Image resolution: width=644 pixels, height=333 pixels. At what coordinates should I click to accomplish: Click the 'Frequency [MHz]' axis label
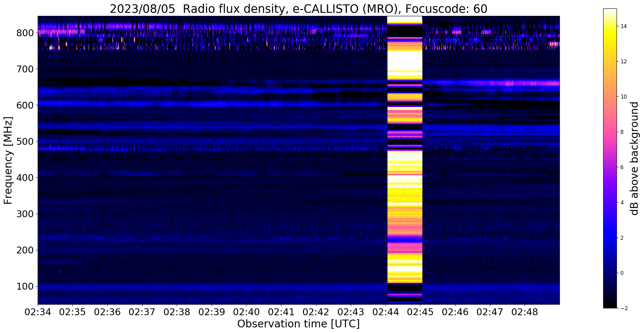click(x=8, y=160)
